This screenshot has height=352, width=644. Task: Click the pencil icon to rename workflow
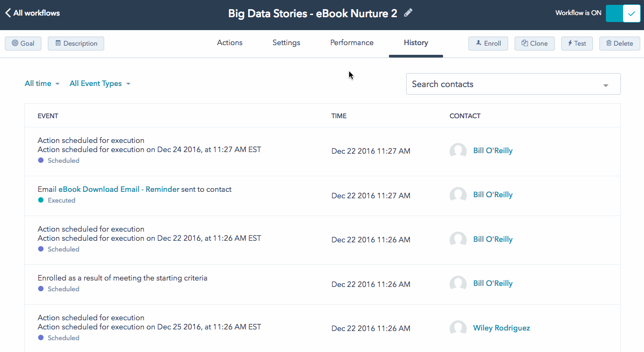[408, 13]
